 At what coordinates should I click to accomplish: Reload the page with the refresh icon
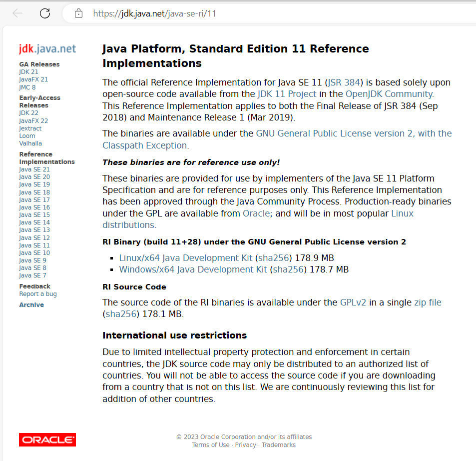[45, 13]
